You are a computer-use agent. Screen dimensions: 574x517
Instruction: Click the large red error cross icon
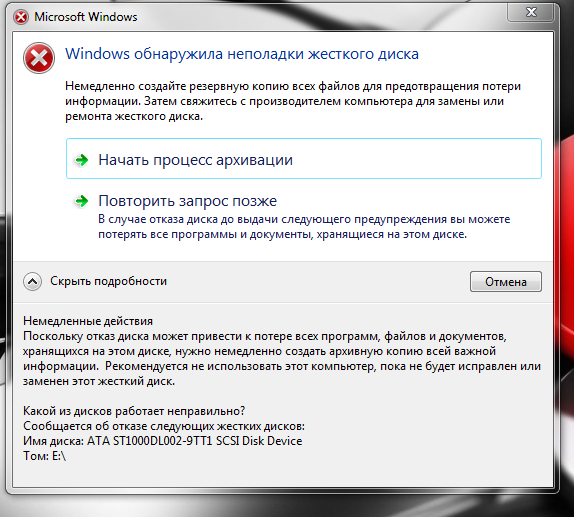point(39,58)
